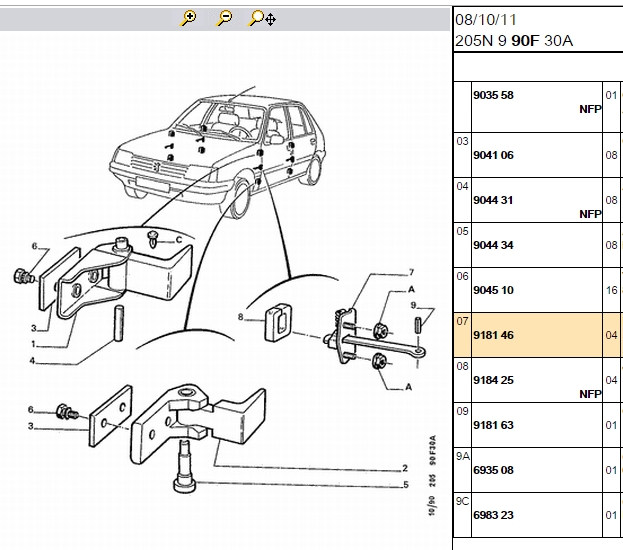The width and height of the screenshot is (623, 550).
Task: Click callout 9 near the roll pin
Action: point(413,305)
